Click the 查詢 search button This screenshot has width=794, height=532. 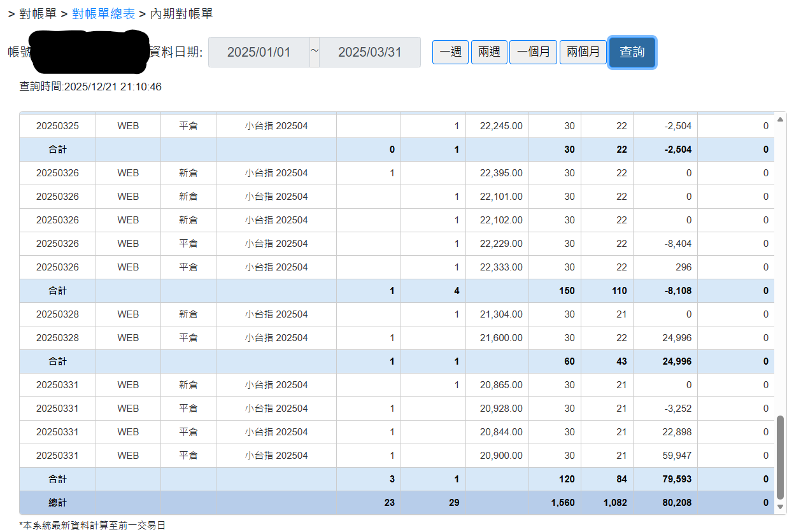pos(632,52)
